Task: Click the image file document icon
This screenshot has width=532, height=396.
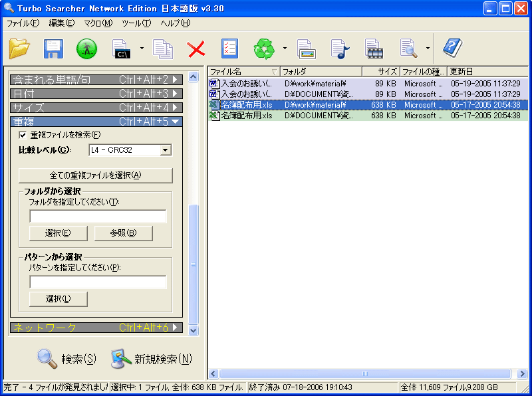Action: point(306,49)
